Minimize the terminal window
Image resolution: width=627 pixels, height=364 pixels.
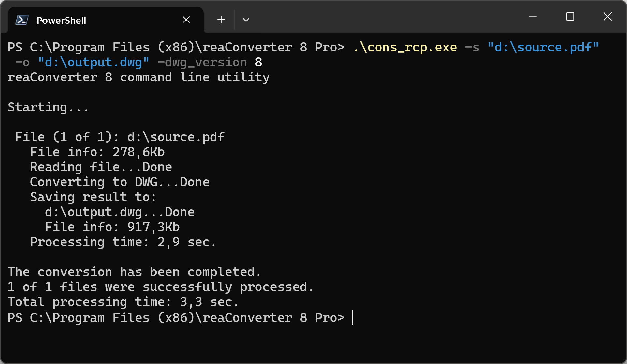point(532,16)
